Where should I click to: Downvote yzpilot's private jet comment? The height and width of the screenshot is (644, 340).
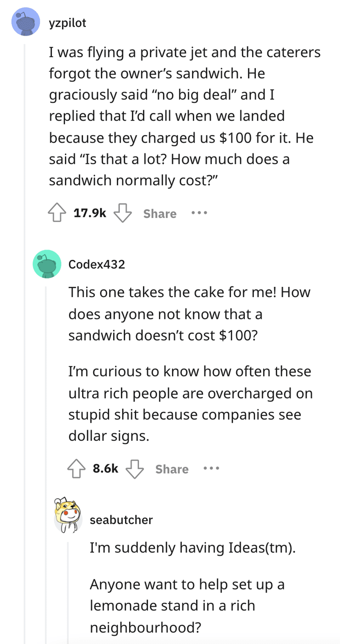tap(123, 214)
